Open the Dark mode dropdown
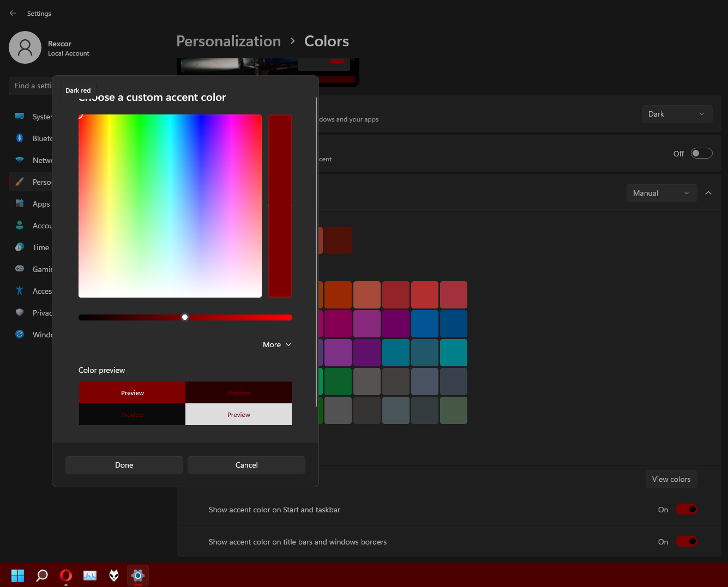 click(x=677, y=114)
